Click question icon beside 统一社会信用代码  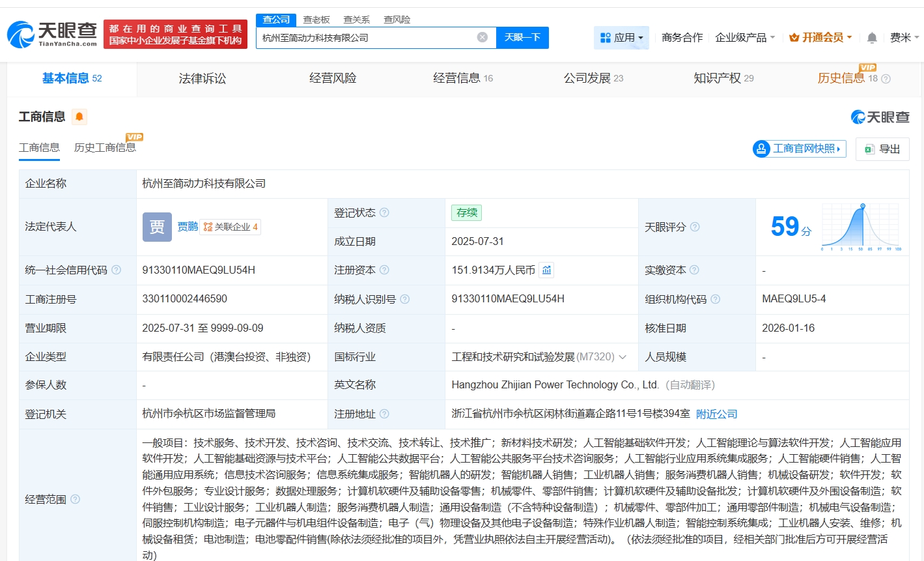pos(116,270)
